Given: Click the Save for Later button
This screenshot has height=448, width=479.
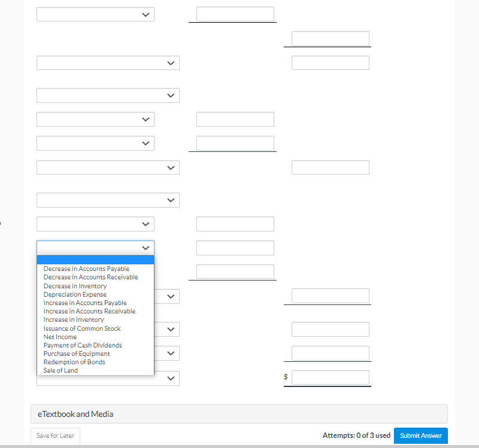Looking at the screenshot, I should (55, 435).
